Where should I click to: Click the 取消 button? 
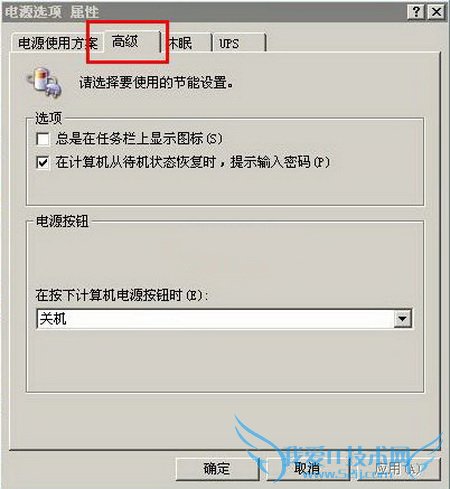coord(308,468)
